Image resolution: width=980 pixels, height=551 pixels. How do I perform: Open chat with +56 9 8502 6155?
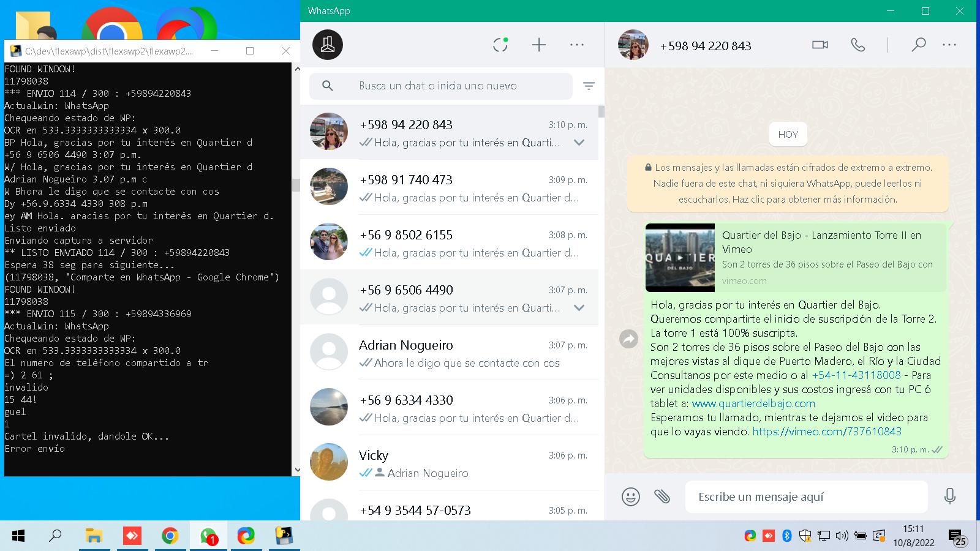[x=449, y=242]
